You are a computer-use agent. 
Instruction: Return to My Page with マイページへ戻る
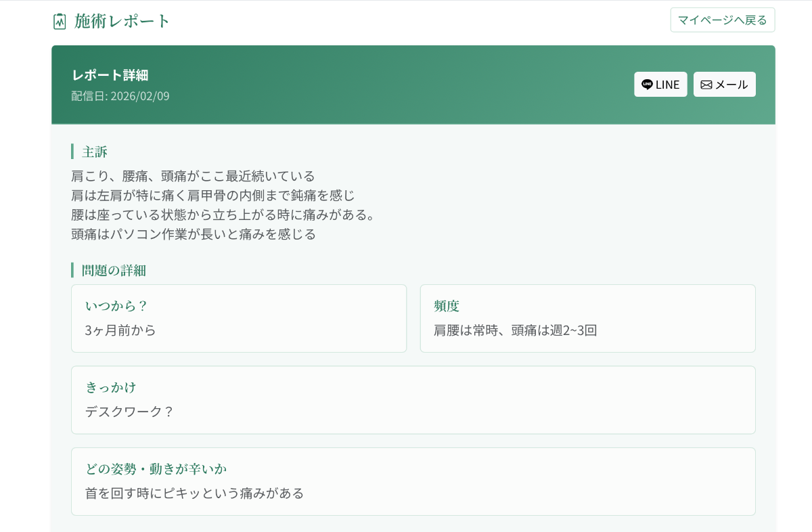(722, 20)
